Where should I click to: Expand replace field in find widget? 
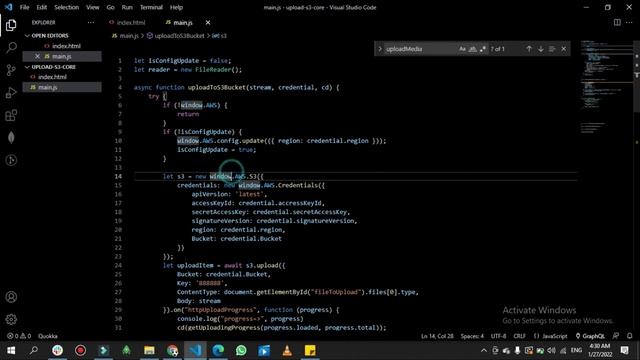(x=380, y=49)
